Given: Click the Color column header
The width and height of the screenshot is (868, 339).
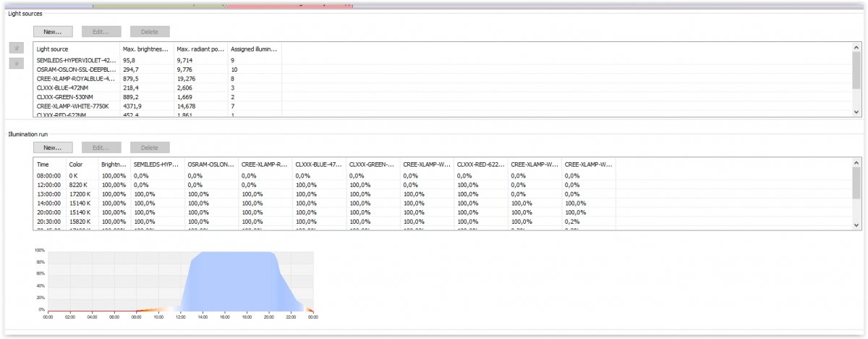Looking at the screenshot, I should click(82, 164).
